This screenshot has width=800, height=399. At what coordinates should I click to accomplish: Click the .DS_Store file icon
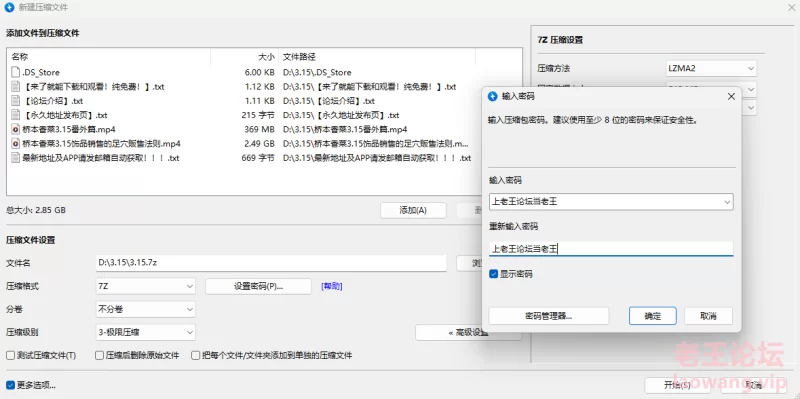[x=15, y=72]
